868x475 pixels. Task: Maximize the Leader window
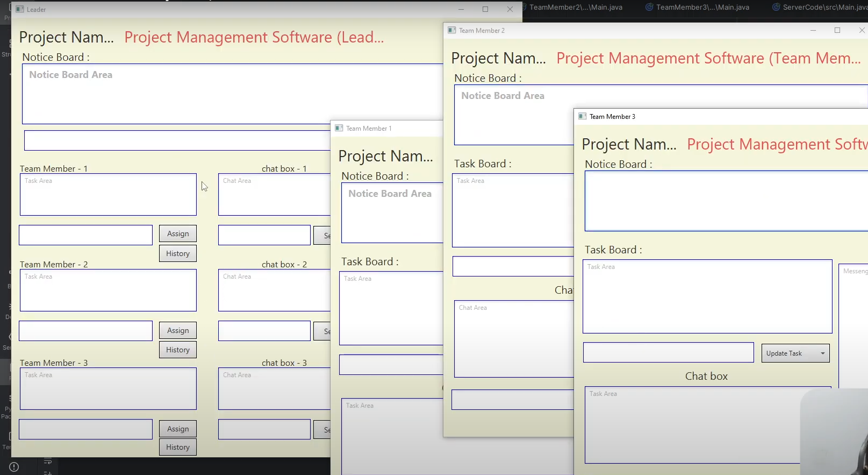point(485,9)
